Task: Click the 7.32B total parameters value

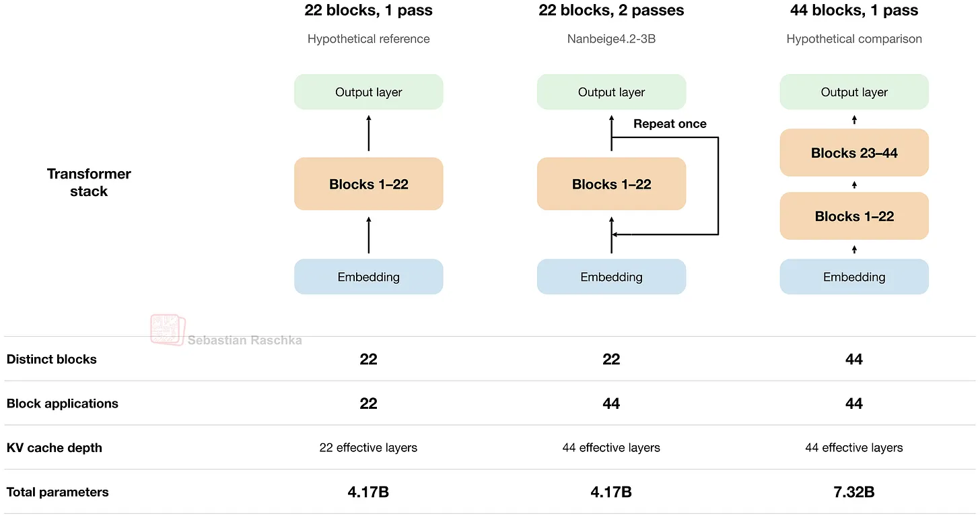Action: pyautogui.click(x=854, y=492)
